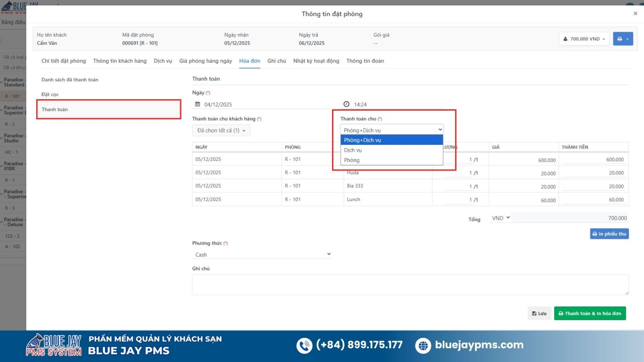Expand the 'Đã chọn tất cả (1)' selector
Screen dimensions: 644x362
[x=221, y=130]
